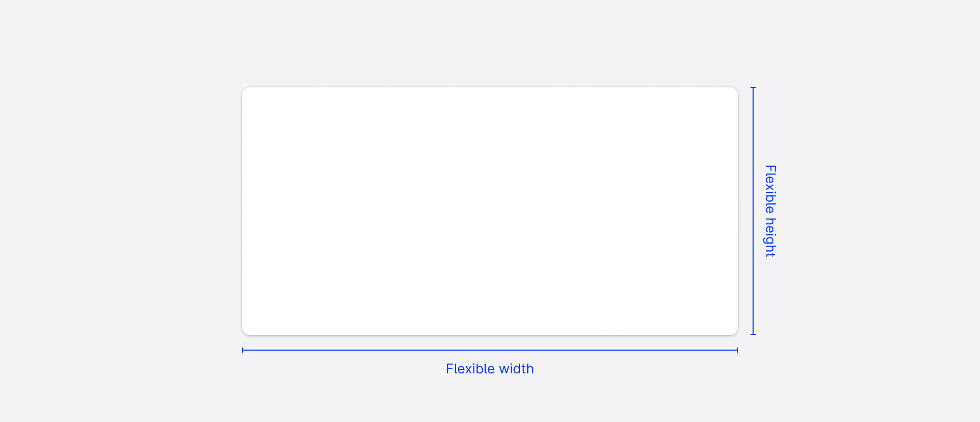Image resolution: width=980 pixels, height=422 pixels.
Task: Click the vertical blue height measurement line
Action: 753,211
